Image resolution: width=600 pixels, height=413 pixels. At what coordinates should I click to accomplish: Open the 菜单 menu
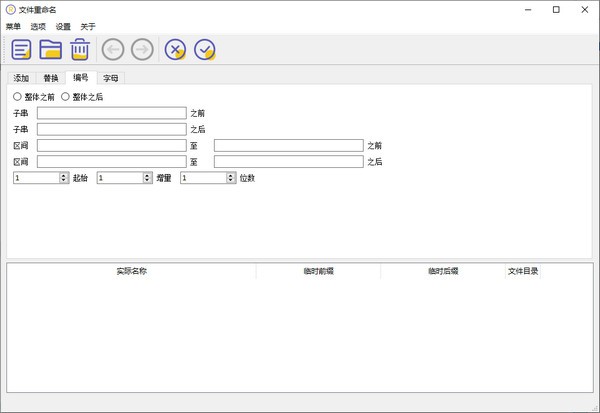(x=13, y=26)
